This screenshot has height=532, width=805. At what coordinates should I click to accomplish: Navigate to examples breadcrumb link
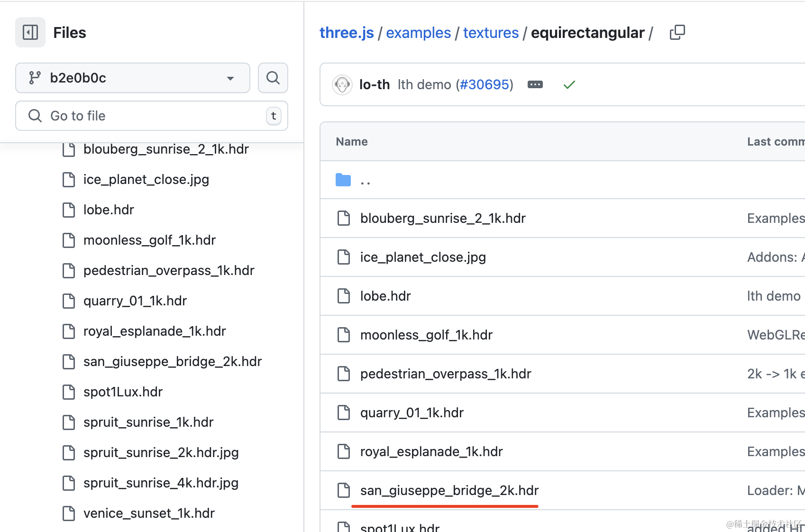pyautogui.click(x=418, y=33)
